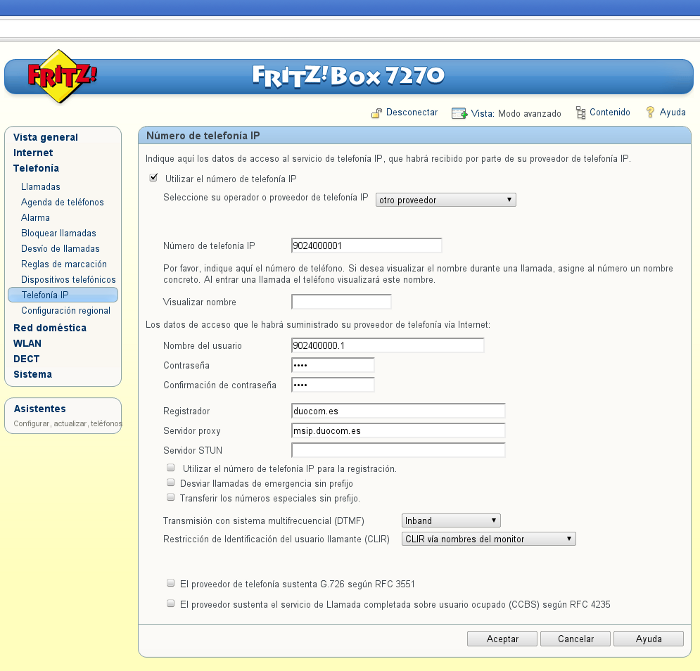This screenshot has height=671, width=700.
Task: Click the Contenido tree icon
Action: coord(580,113)
